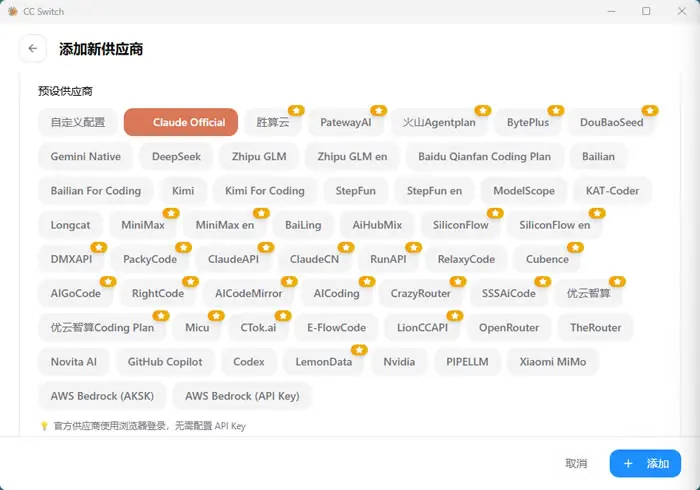Choose the Novita AI provider
This screenshot has width=700, height=490.
pos(74,362)
